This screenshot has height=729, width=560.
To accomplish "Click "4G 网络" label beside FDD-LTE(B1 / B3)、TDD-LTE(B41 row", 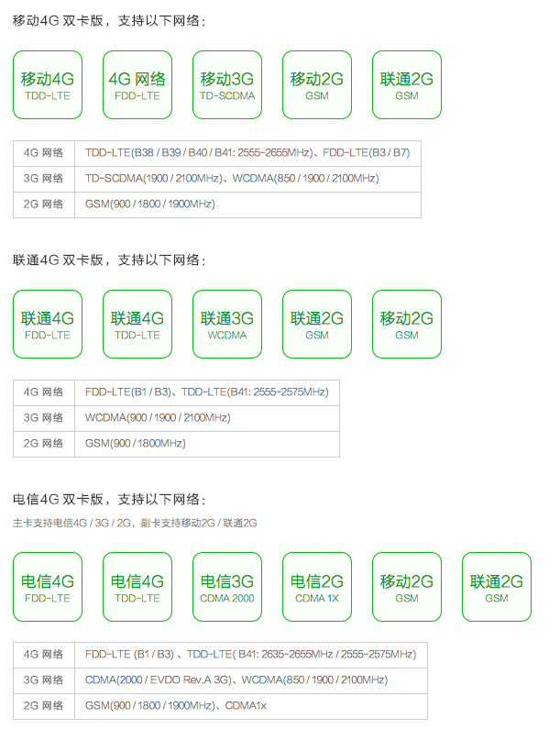I will 44,392.
